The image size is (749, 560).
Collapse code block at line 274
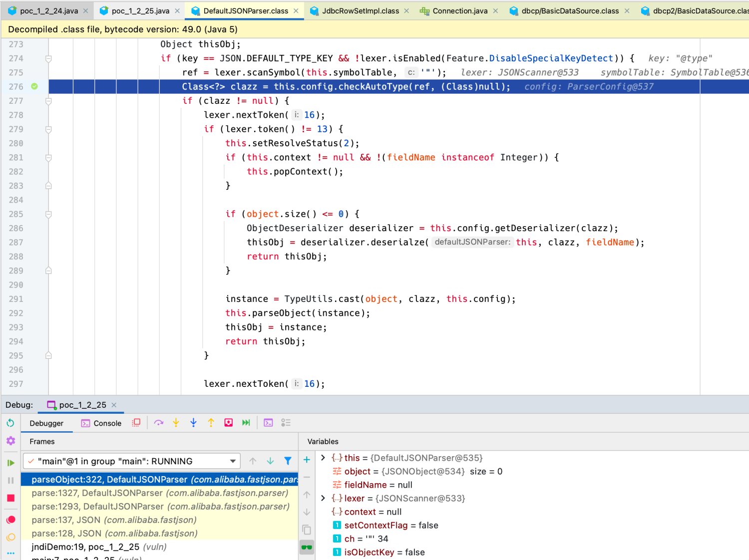point(48,58)
